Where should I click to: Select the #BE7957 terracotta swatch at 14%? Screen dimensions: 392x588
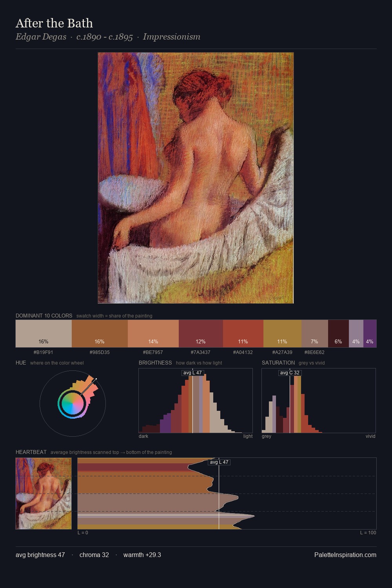pos(153,334)
